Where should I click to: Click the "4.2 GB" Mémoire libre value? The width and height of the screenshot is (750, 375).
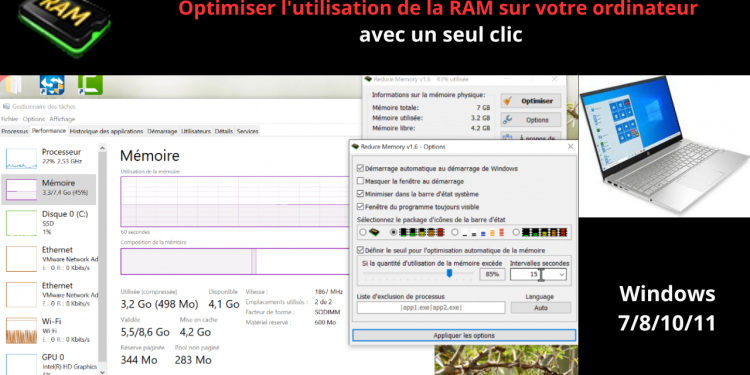(481, 128)
